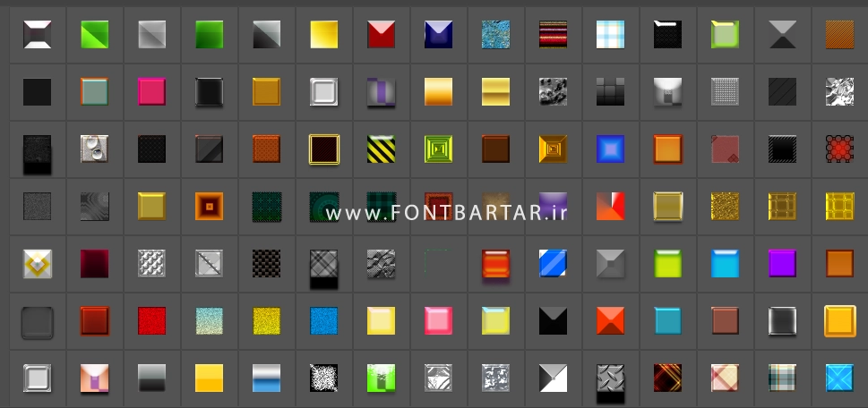Apply the pink bevelled square style
Image resolution: width=868 pixels, height=408 pixels.
click(x=438, y=320)
